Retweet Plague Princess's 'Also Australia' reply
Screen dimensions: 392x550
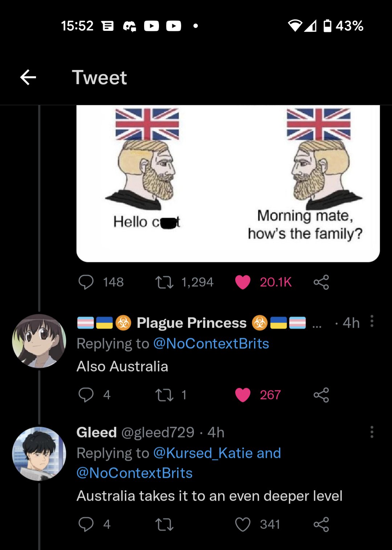[x=164, y=395]
